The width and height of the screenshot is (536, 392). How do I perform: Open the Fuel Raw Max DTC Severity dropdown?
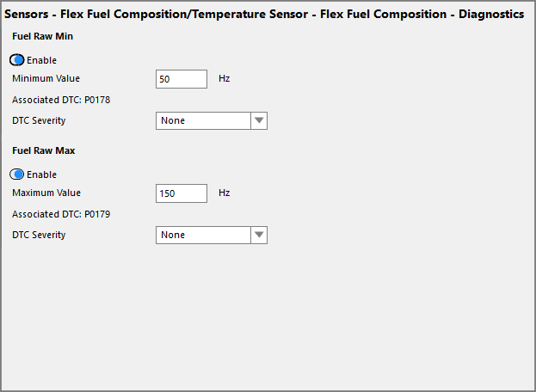click(203, 236)
